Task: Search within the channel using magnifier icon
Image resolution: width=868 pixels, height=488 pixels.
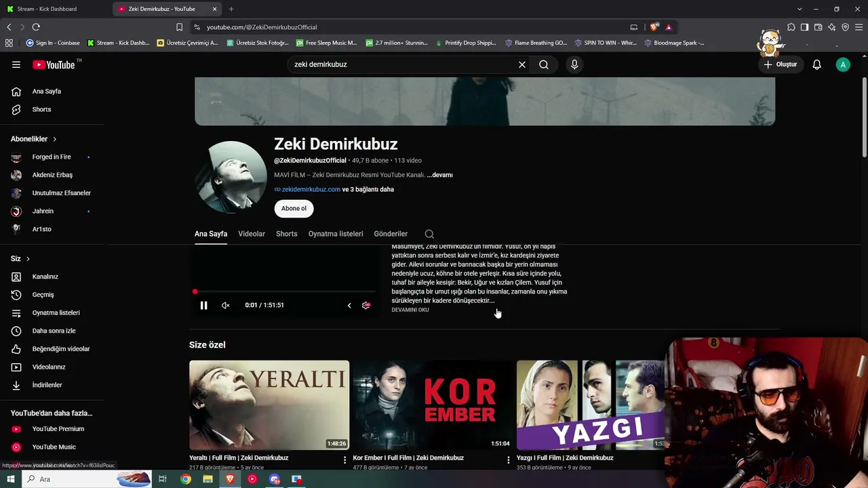Action: (429, 234)
